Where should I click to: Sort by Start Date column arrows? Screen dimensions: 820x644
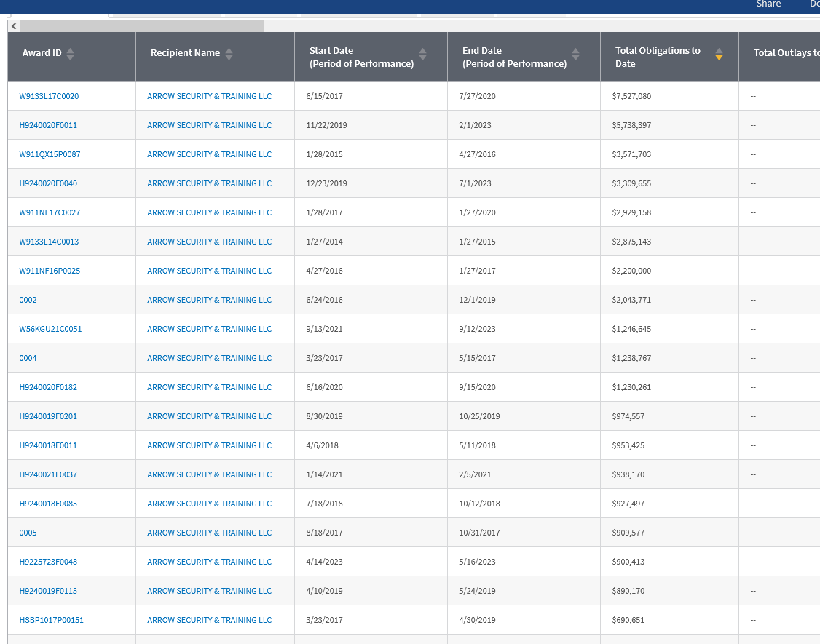click(422, 53)
